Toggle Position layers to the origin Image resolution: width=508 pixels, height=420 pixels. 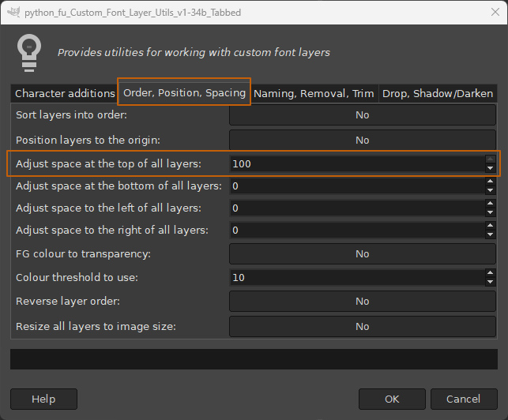[363, 141]
